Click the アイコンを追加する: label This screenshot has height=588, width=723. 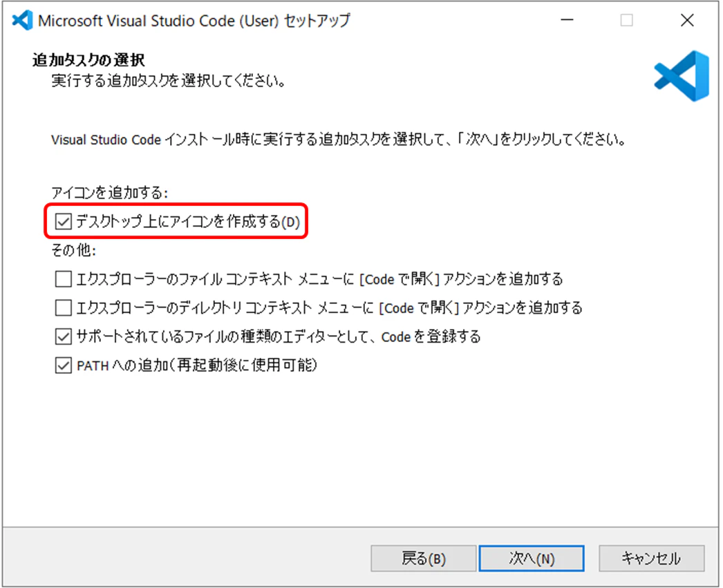[110, 193]
